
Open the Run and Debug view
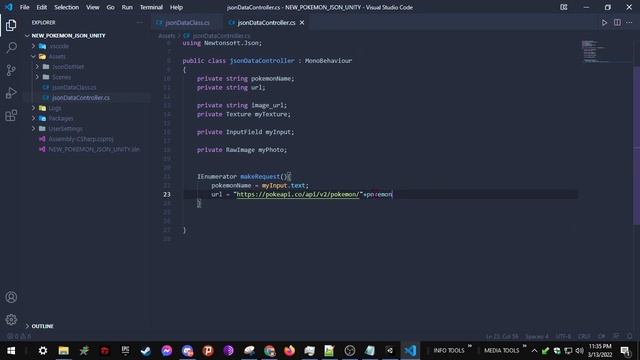click(x=11, y=93)
